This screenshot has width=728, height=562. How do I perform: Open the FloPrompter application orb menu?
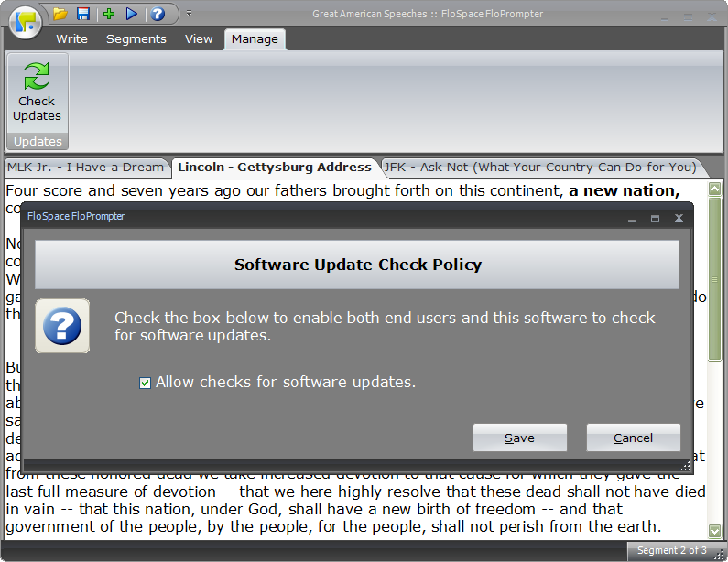[x=26, y=22]
